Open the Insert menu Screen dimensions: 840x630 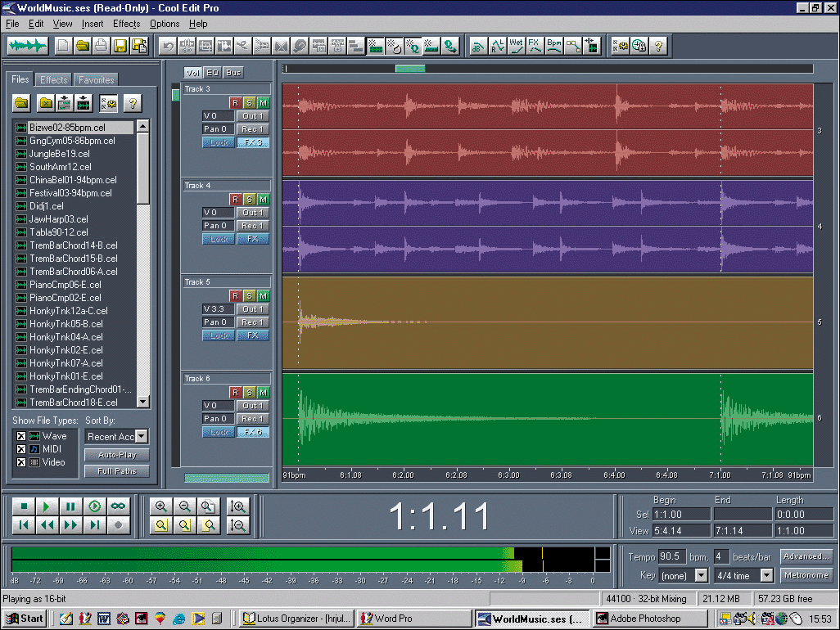(x=93, y=24)
